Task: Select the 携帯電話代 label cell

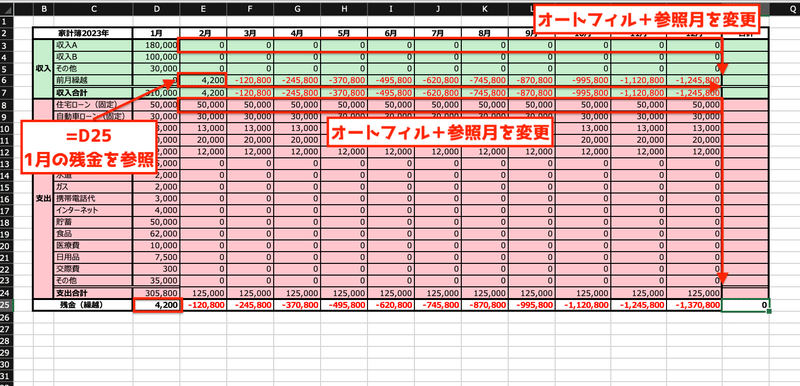Action: (93, 198)
